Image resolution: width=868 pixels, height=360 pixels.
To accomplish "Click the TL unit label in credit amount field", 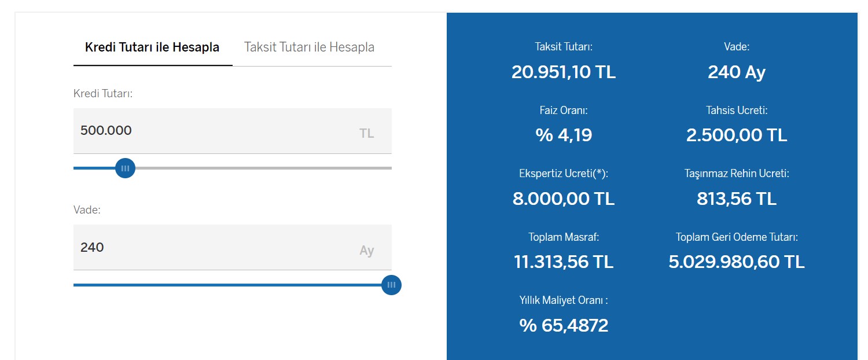I will click(367, 134).
